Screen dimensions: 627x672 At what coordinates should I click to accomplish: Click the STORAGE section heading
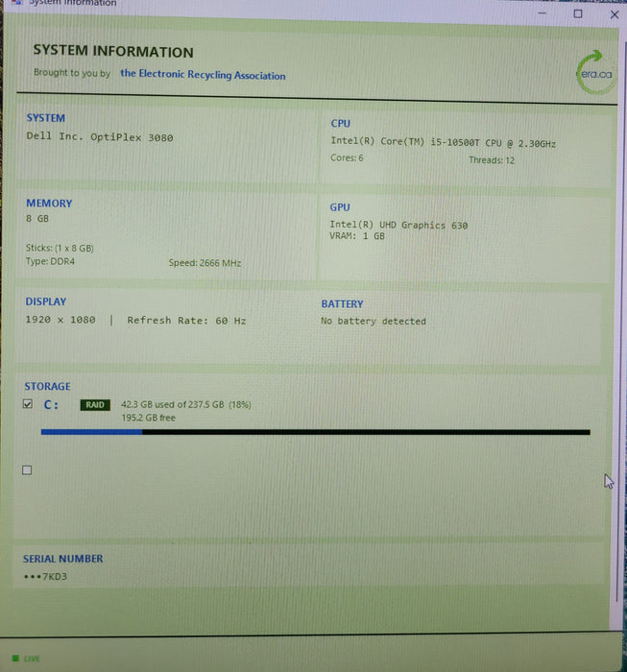[x=48, y=386]
